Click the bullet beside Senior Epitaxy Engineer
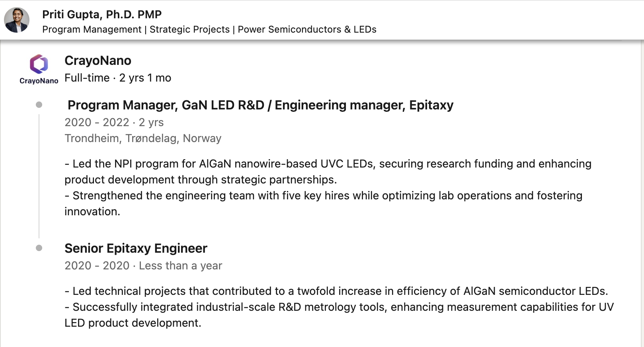 click(39, 248)
